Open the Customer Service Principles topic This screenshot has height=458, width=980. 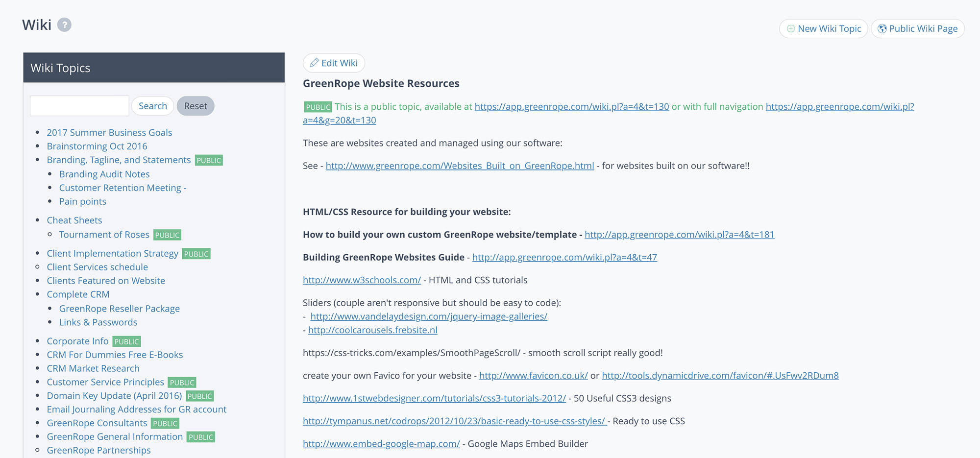coord(105,382)
